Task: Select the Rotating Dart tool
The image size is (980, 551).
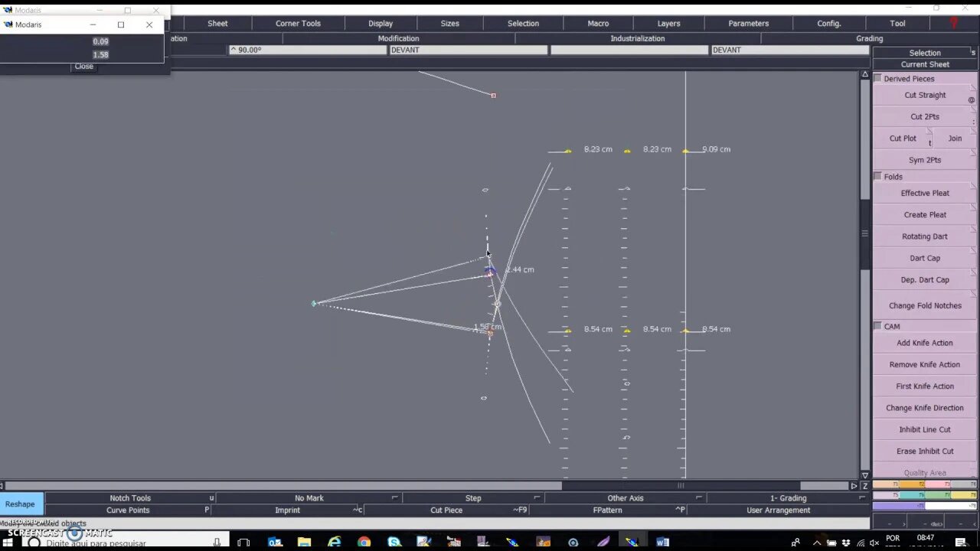Action: [925, 236]
